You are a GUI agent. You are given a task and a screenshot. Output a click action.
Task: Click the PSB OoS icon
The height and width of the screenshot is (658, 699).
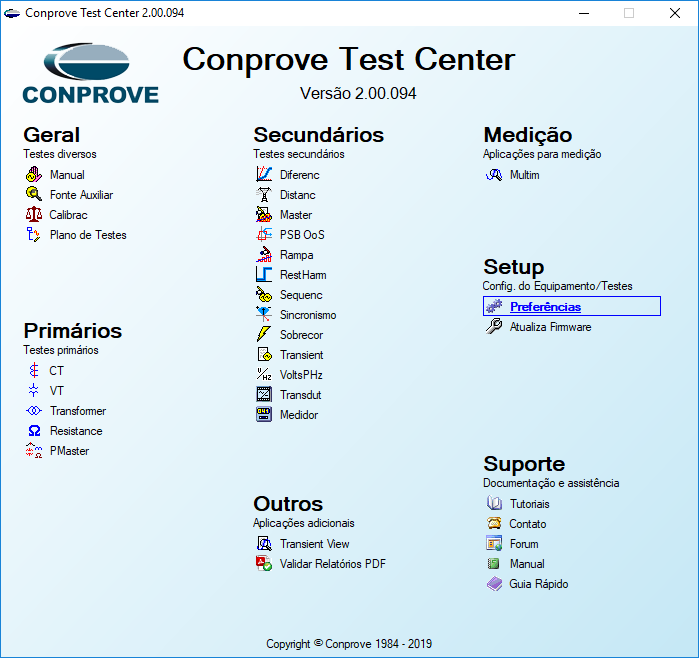[x=264, y=234]
